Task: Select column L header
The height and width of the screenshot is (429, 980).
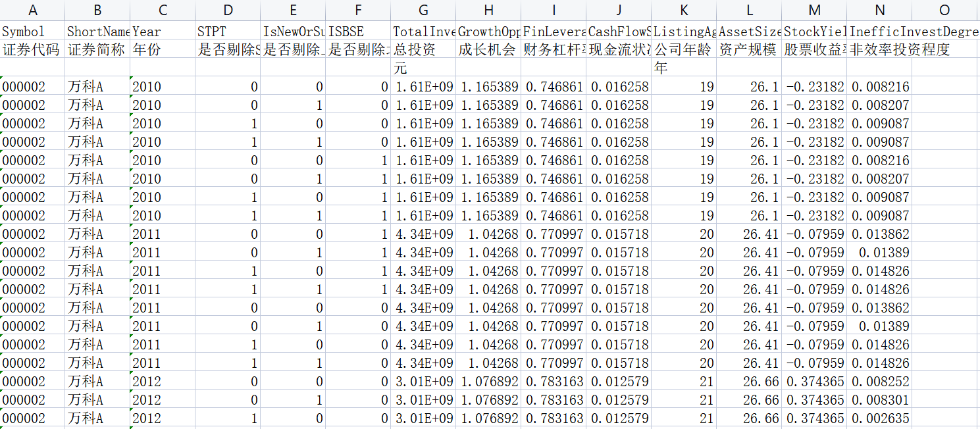Action: click(x=750, y=10)
